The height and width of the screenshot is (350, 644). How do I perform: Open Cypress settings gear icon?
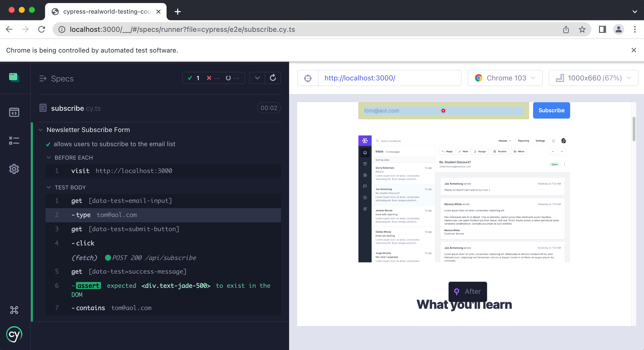click(14, 169)
